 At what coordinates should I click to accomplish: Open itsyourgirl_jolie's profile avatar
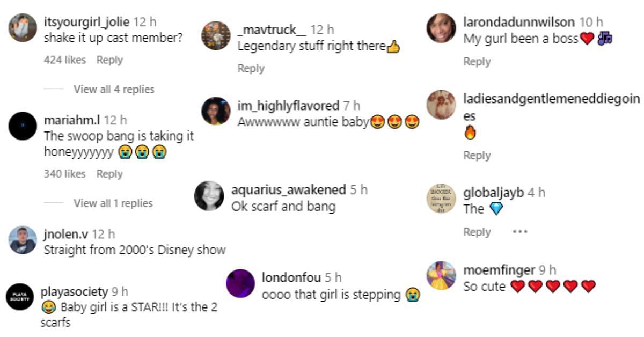[x=23, y=27]
